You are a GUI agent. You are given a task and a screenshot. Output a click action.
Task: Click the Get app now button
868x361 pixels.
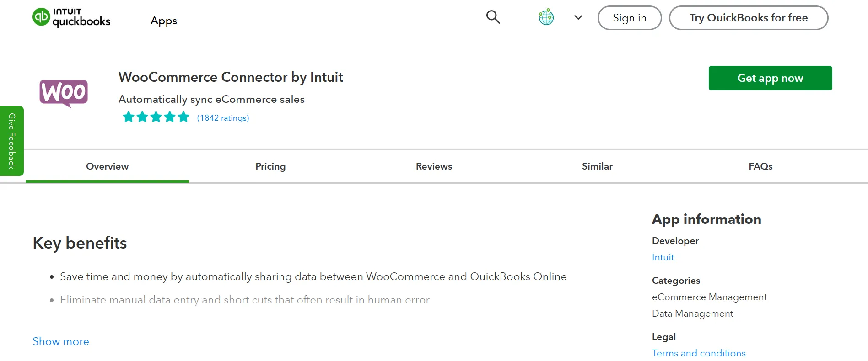click(770, 78)
